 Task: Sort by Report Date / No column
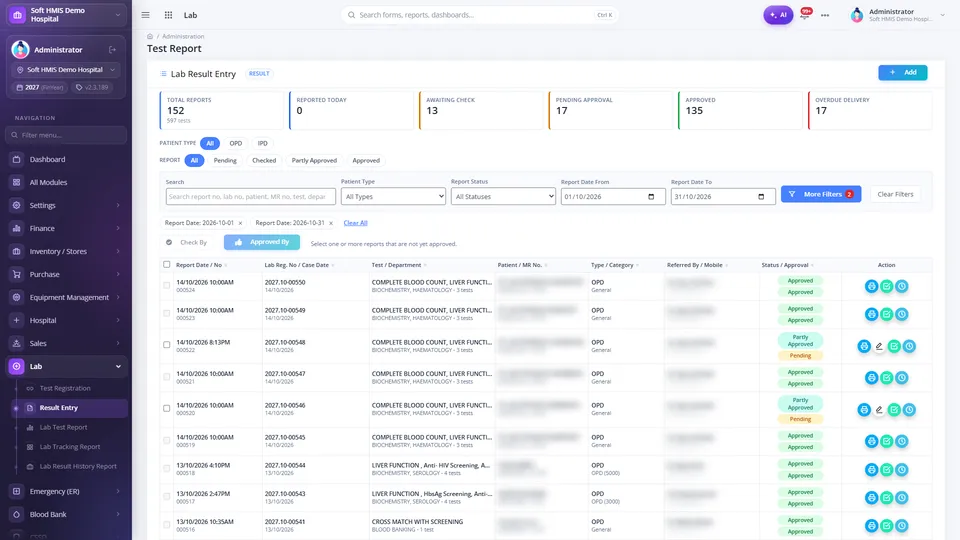click(x=199, y=265)
